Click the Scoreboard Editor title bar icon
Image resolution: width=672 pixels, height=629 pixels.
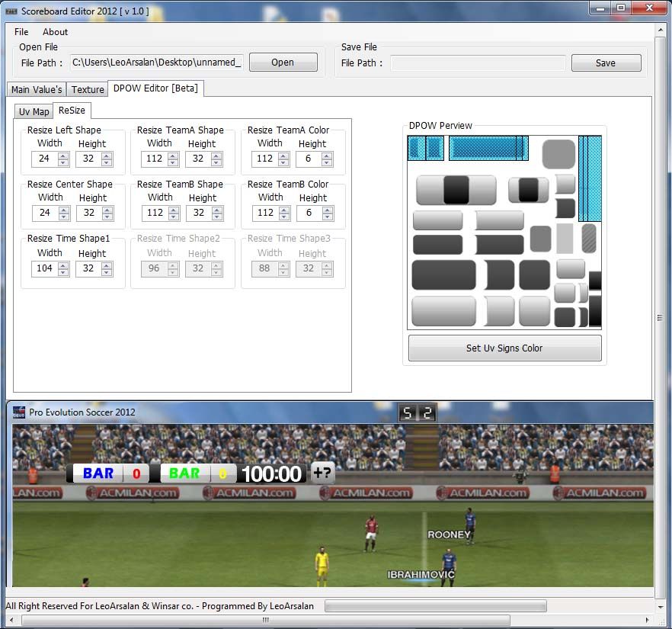tap(11, 11)
